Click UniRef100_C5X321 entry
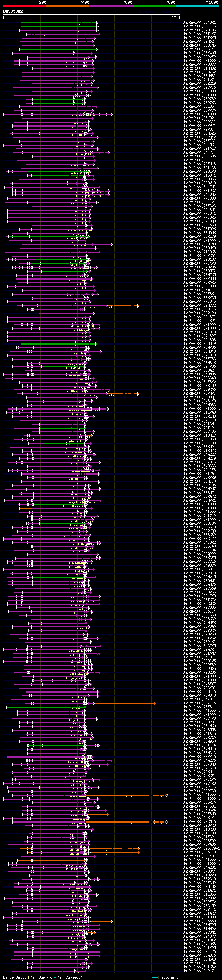The image size is (222, 980). coord(199,118)
